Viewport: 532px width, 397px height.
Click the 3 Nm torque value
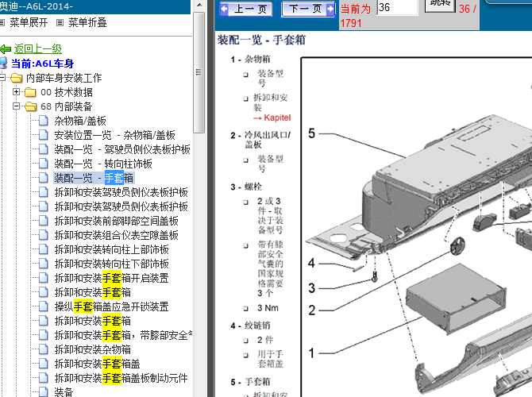point(268,308)
